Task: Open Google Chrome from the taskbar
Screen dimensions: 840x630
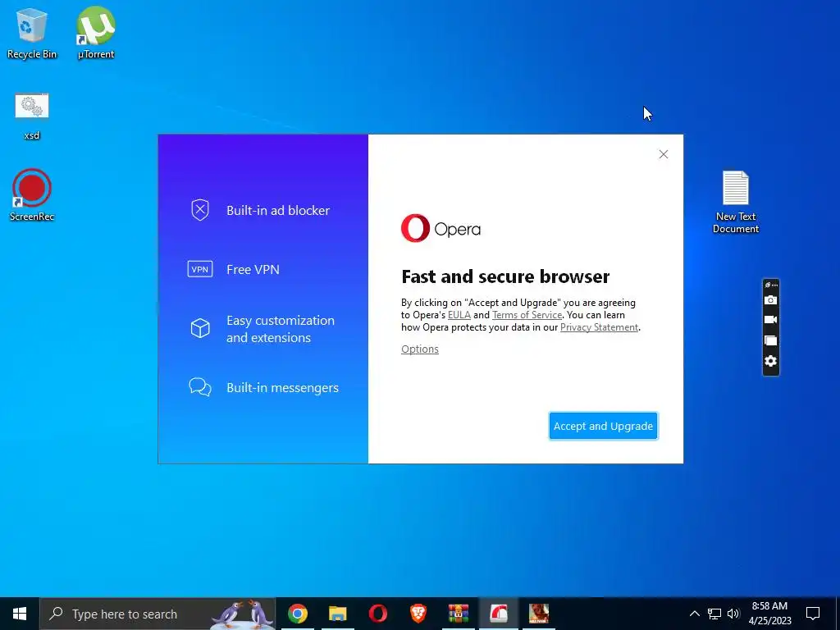Action: click(298, 614)
